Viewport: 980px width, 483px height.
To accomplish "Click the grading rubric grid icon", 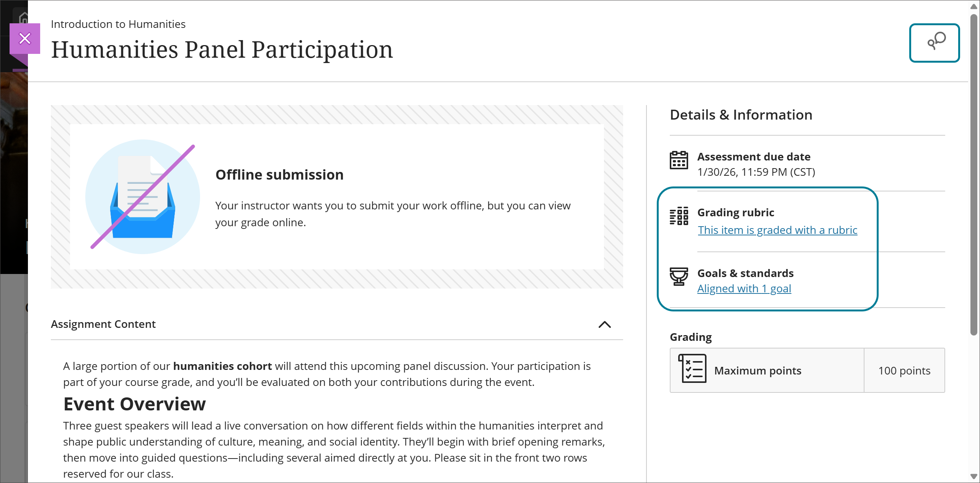I will (679, 216).
